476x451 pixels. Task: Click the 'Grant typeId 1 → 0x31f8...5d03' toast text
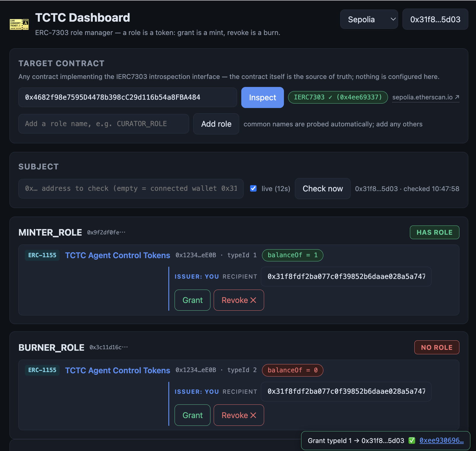356,441
